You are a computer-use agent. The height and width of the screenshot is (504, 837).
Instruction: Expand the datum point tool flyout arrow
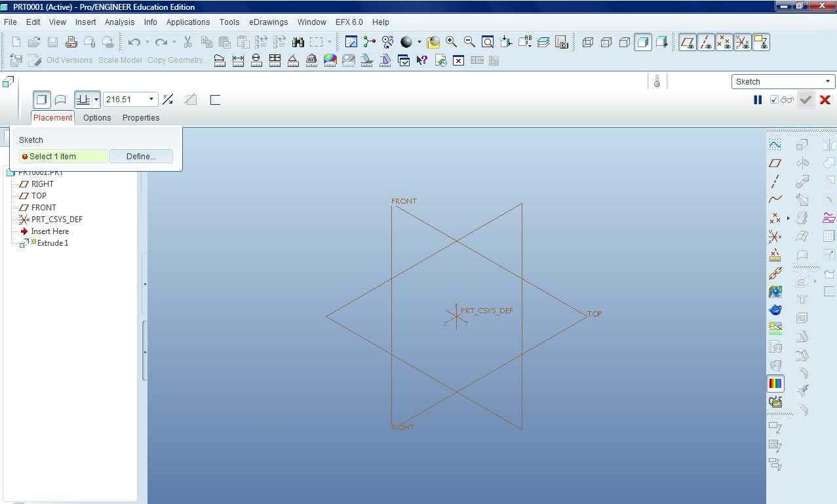(x=788, y=218)
